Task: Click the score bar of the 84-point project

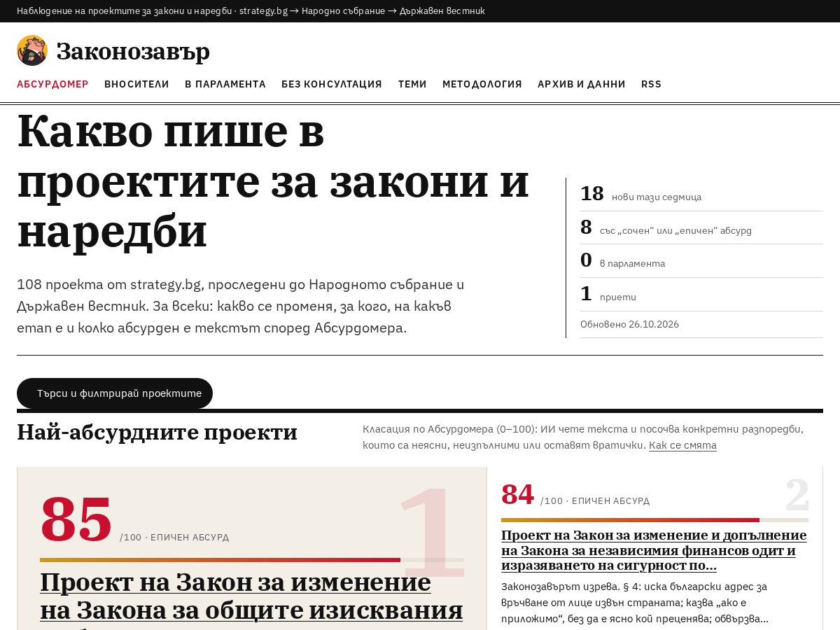Action: coord(654,520)
